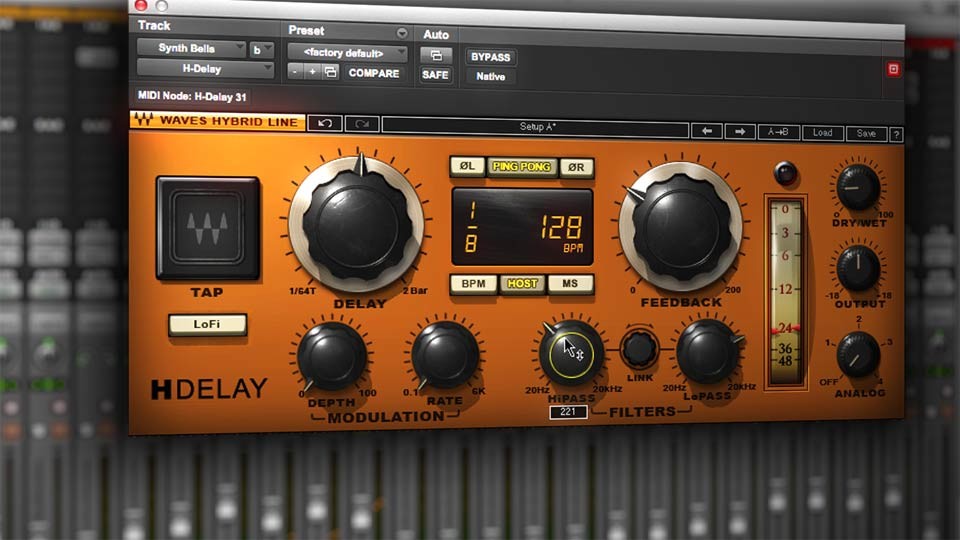Open Waves help question mark
The width and height of the screenshot is (960, 540).
tap(896, 135)
